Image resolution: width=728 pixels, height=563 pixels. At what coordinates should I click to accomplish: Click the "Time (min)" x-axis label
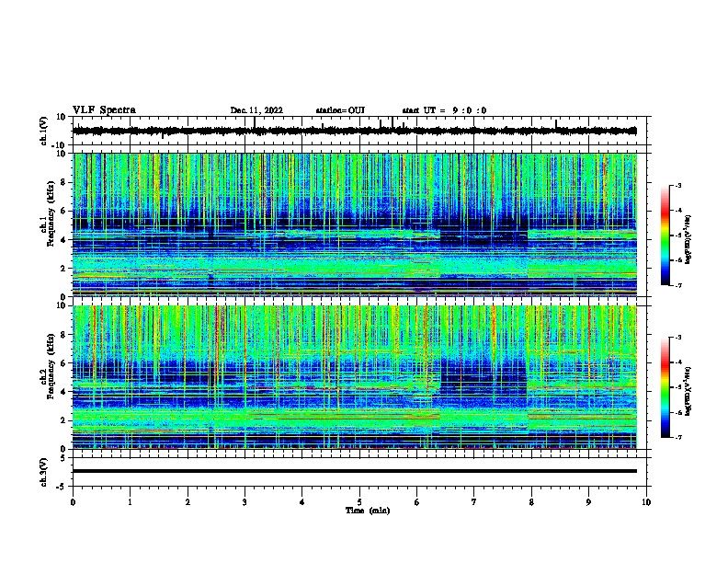click(x=368, y=511)
